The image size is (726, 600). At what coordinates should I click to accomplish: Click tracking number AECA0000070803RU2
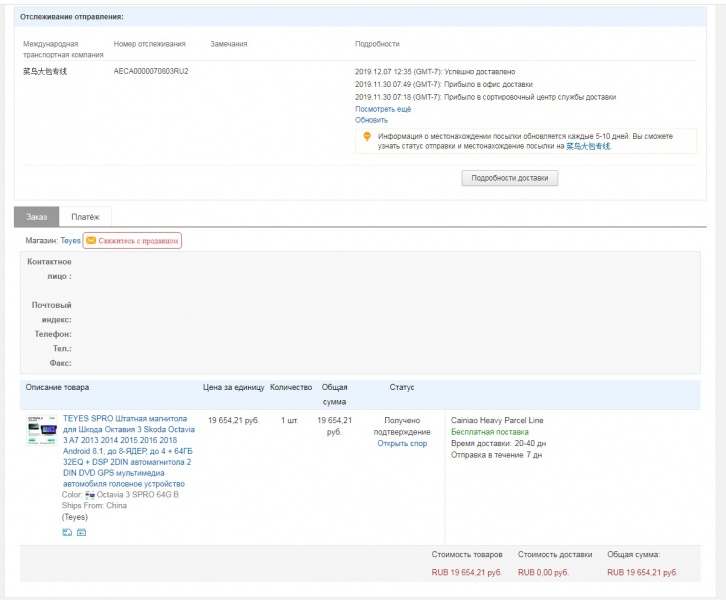(151, 72)
